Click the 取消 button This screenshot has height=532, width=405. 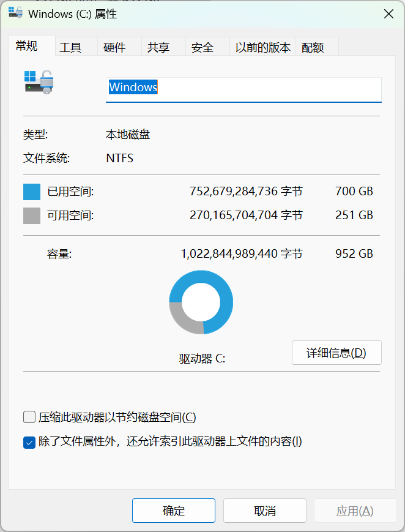[x=265, y=511]
